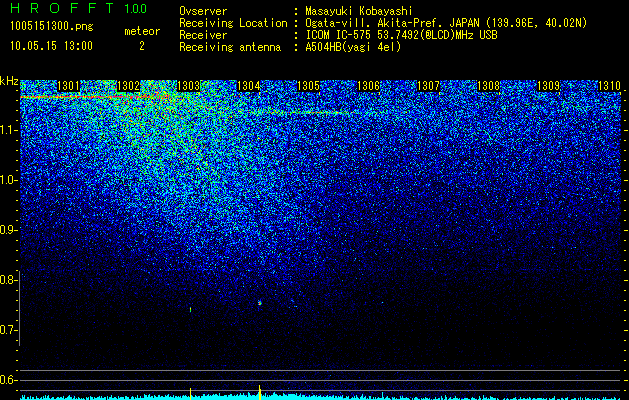The height and width of the screenshot is (400, 629).
Task: Click the bright meteor echo dot near 1304
Action: pos(260,303)
